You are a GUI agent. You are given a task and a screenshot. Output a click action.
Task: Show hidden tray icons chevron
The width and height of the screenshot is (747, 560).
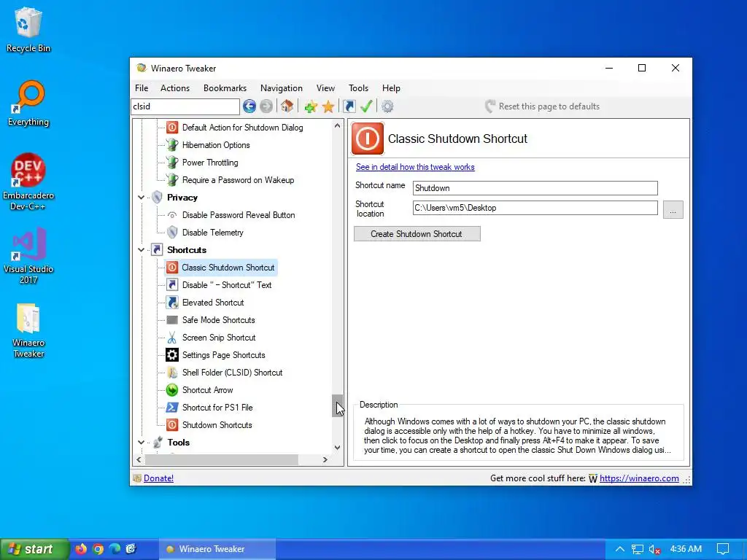tap(620, 549)
